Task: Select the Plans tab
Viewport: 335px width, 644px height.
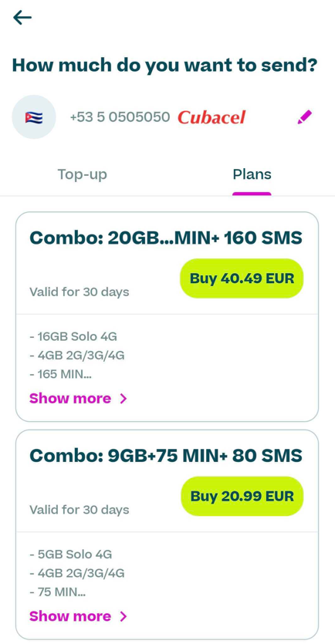Action: click(x=252, y=174)
